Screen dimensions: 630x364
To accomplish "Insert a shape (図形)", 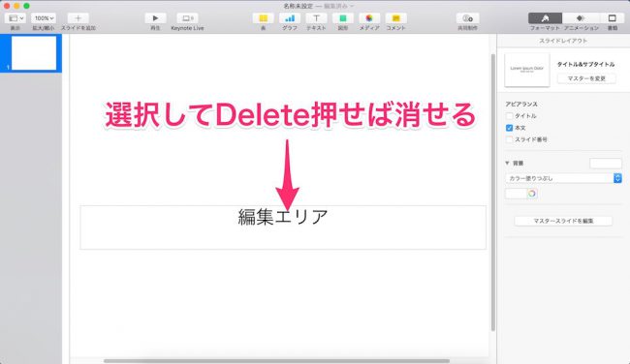I will point(343,18).
